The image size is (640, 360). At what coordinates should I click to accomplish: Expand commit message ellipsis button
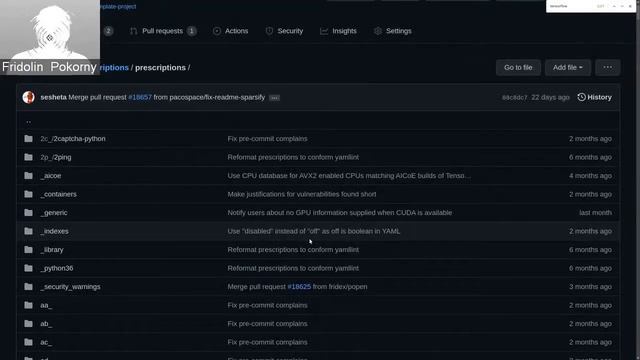click(x=275, y=98)
